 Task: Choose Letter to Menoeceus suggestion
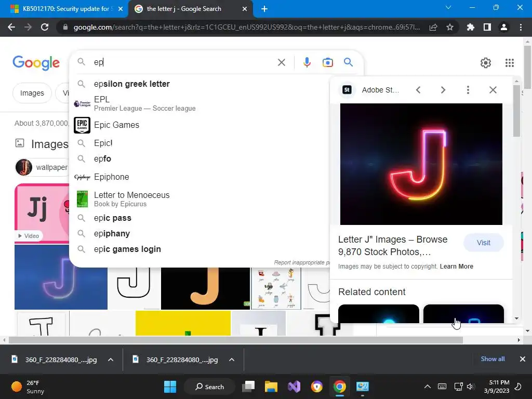200,199
